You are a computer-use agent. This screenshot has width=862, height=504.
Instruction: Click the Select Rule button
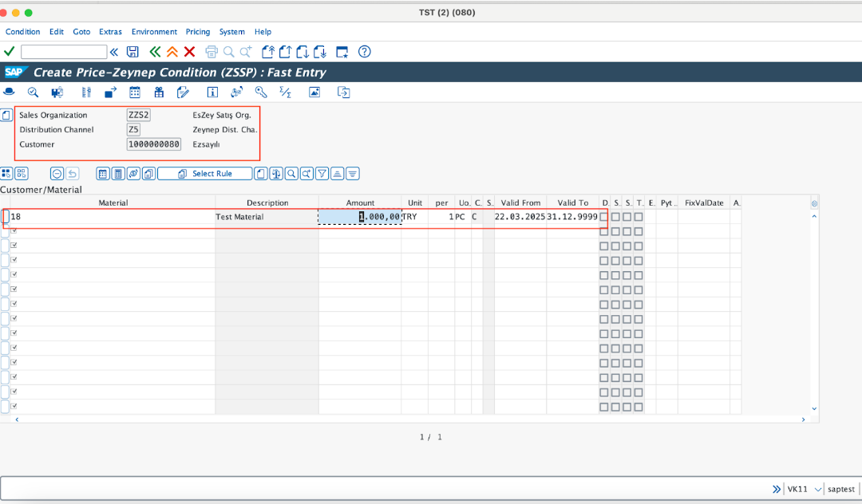pyautogui.click(x=205, y=174)
